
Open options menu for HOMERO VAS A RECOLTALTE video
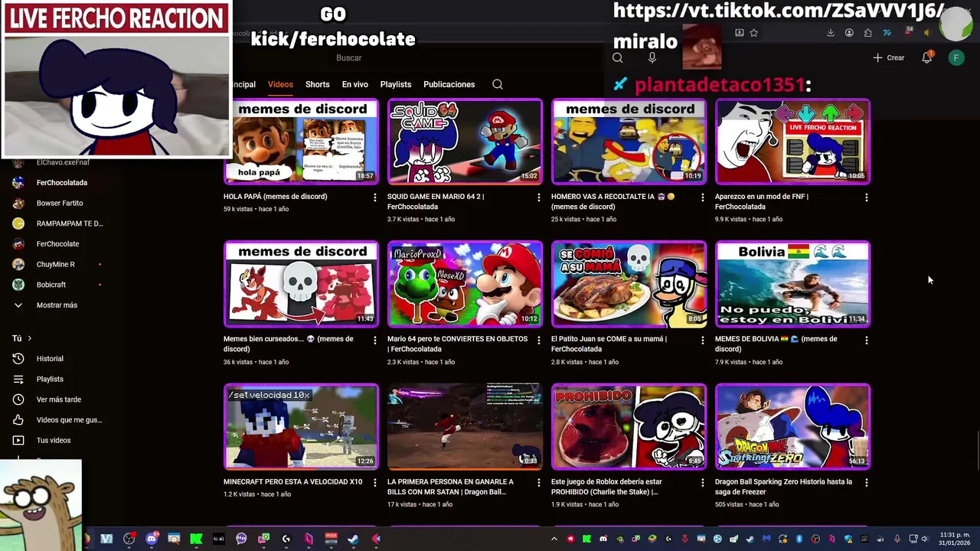pos(702,197)
